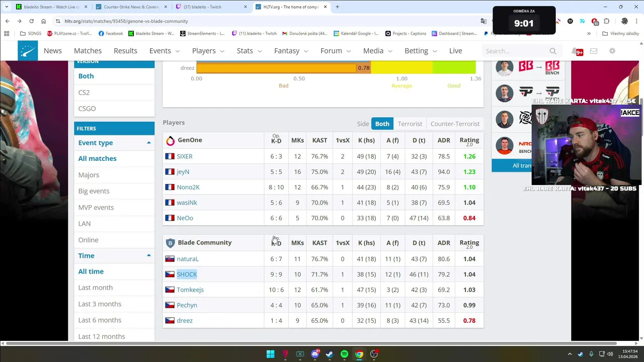Go back with the browser arrow
This screenshot has height=362, width=644.
coord(7,21)
